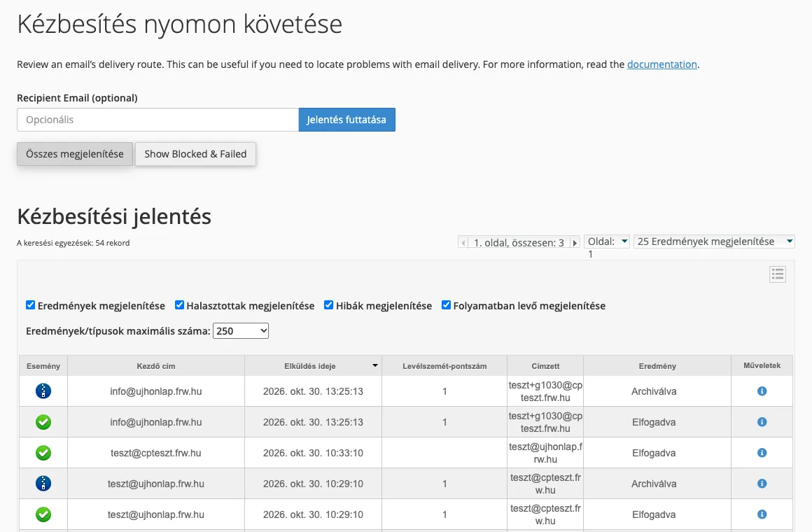Go to next results page arrow
Image resolution: width=812 pixels, height=532 pixels.
pyautogui.click(x=574, y=242)
